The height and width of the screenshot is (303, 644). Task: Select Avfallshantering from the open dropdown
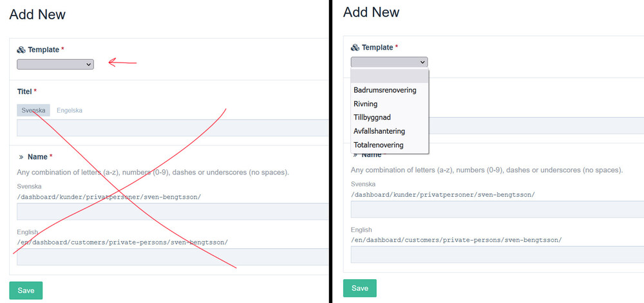click(379, 131)
